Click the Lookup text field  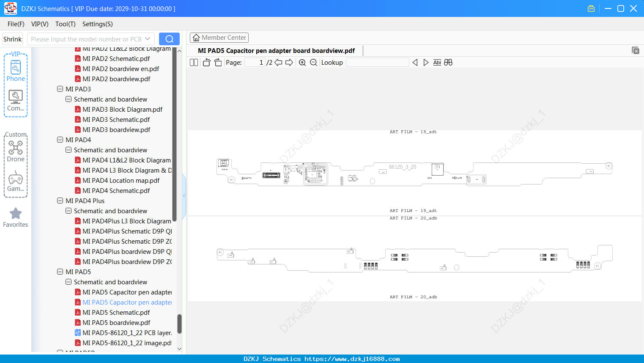tap(378, 63)
